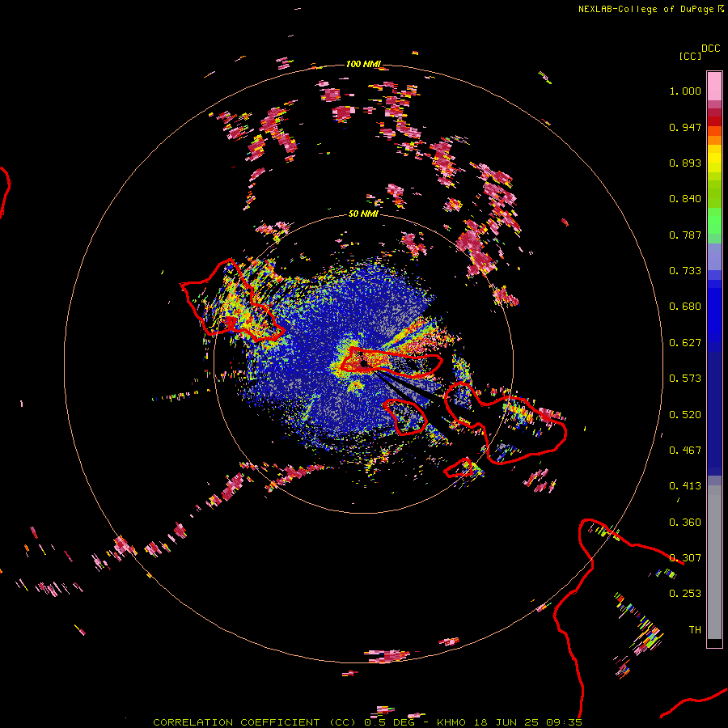Viewport: 728px width, 728px height.
Task: Pick the bright green segment of the color bar
Action: 714,221
